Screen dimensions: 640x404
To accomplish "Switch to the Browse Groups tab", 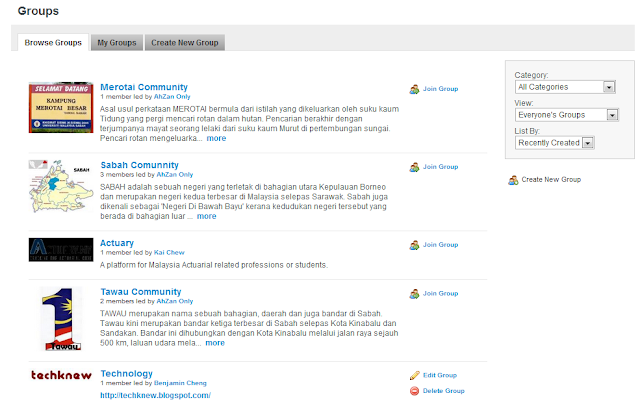I will pos(53,42).
